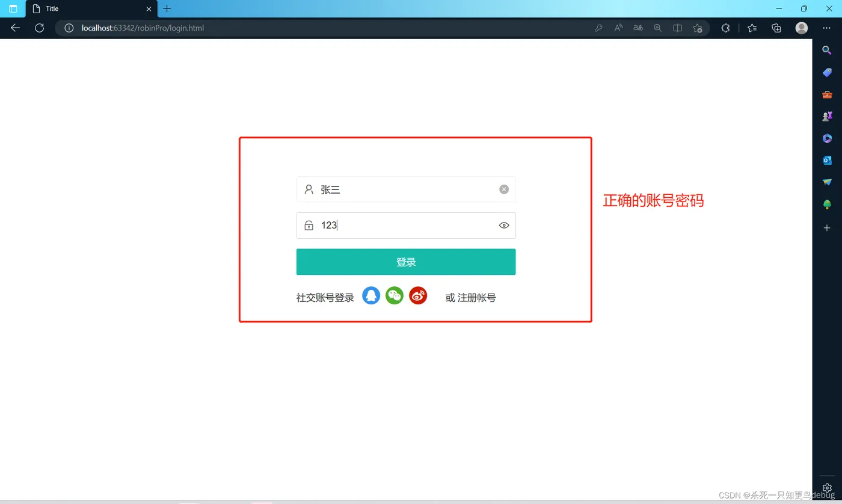Activate the Read aloud icon
Viewport: 842px width, 504px height.
point(618,28)
